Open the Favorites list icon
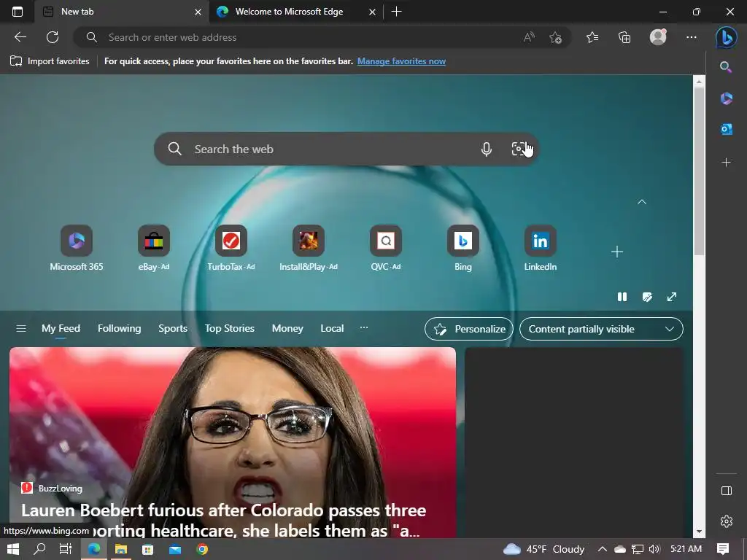The height and width of the screenshot is (560, 747). click(592, 37)
